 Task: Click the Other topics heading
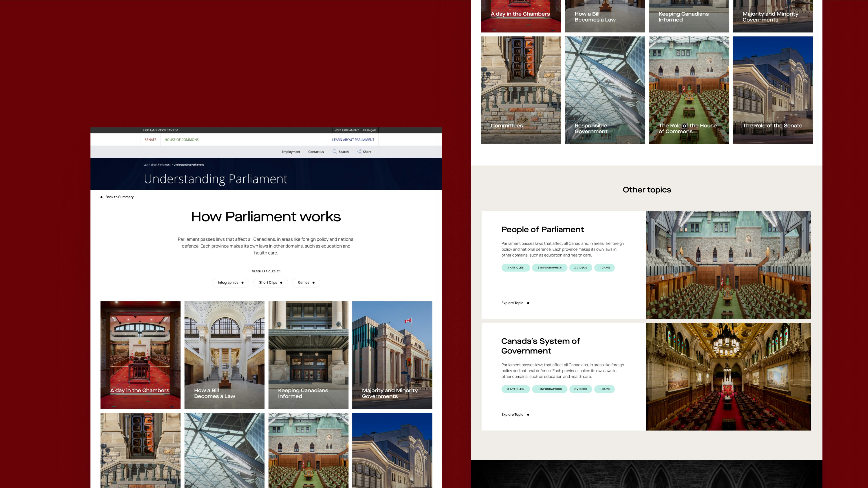[647, 189]
